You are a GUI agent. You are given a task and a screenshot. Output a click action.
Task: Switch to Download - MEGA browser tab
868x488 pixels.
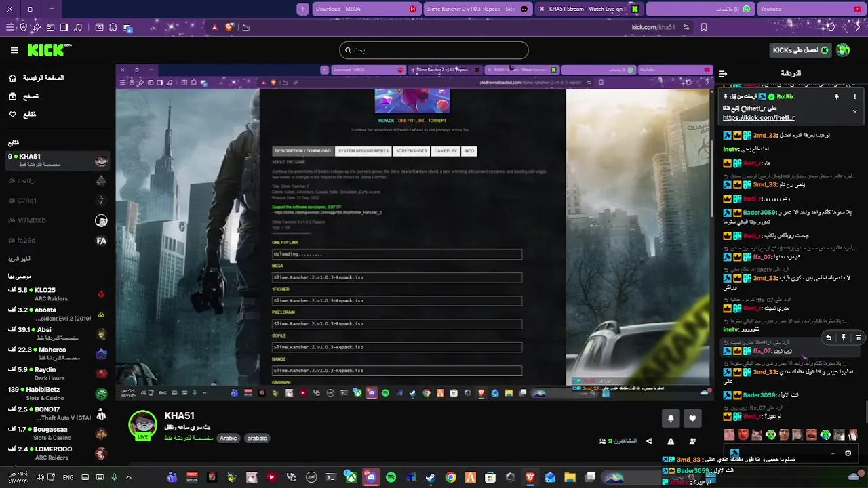pos(366,9)
